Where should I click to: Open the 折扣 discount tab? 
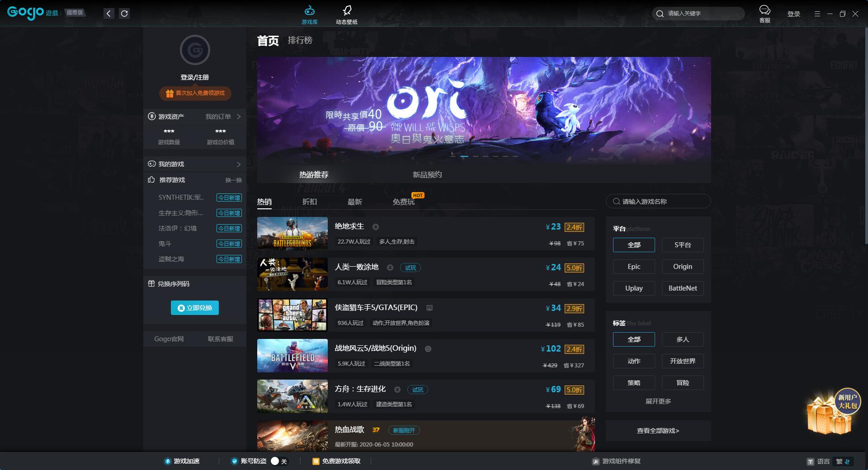[x=310, y=202]
